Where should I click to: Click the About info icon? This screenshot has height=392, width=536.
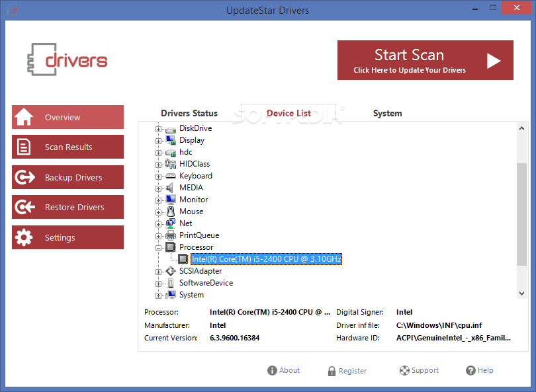tap(272, 370)
